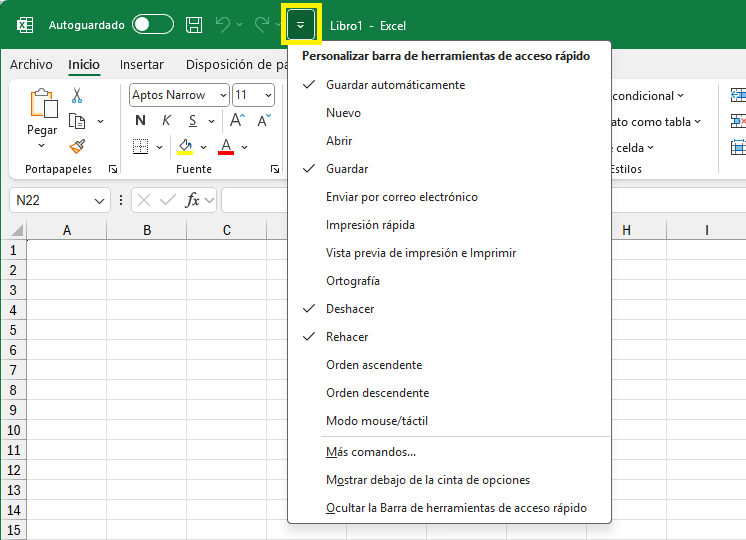Screen dimensions: 746x540
Task: Click the cancel X formula bar icon
Action: tap(144, 200)
